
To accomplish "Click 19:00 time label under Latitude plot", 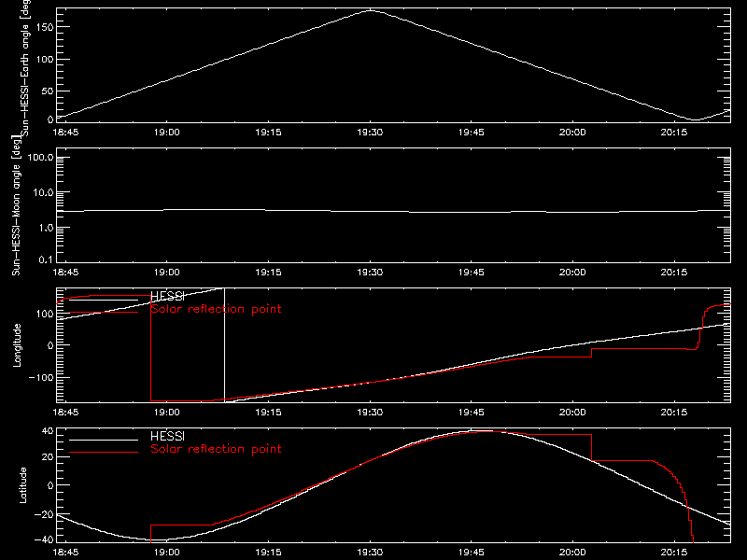I will click(167, 553).
